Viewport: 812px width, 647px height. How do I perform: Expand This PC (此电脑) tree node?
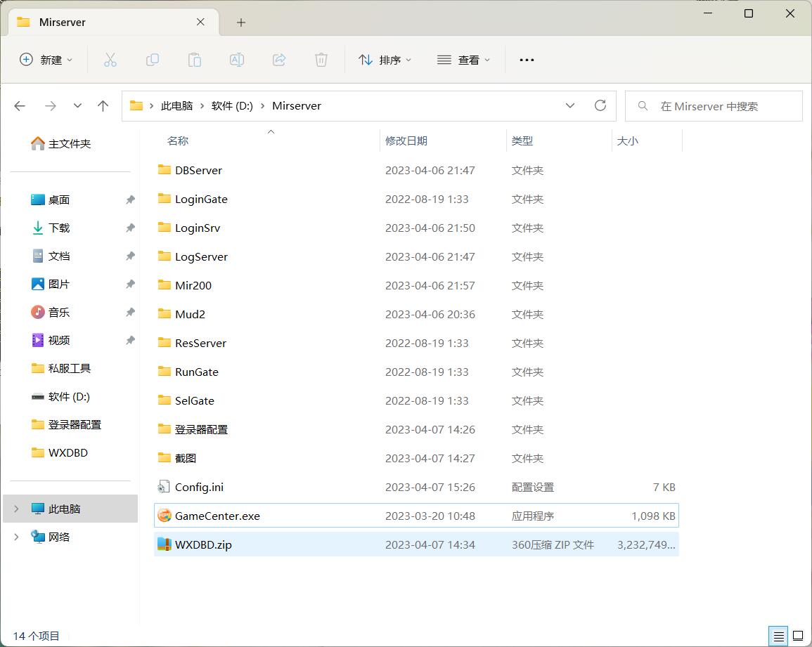[16, 509]
